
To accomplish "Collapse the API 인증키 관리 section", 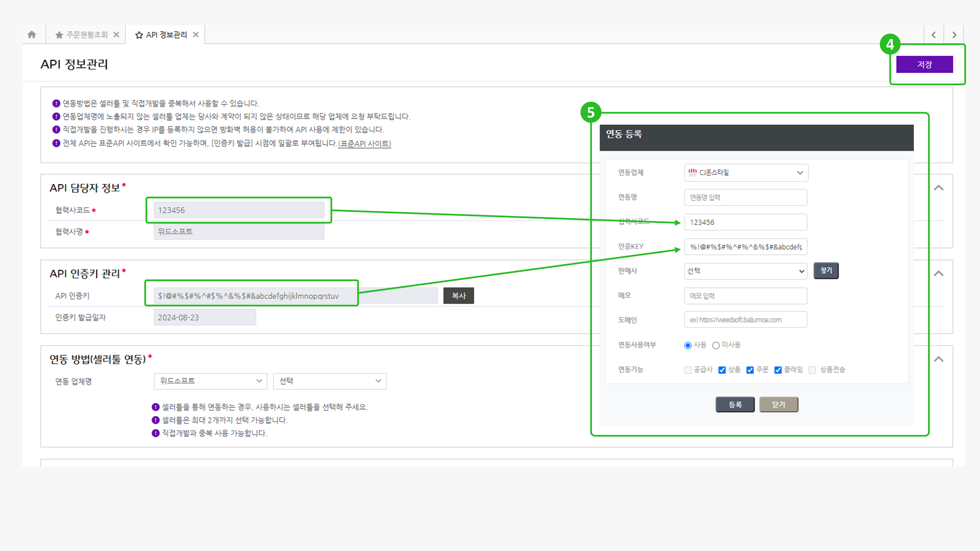I will [939, 273].
